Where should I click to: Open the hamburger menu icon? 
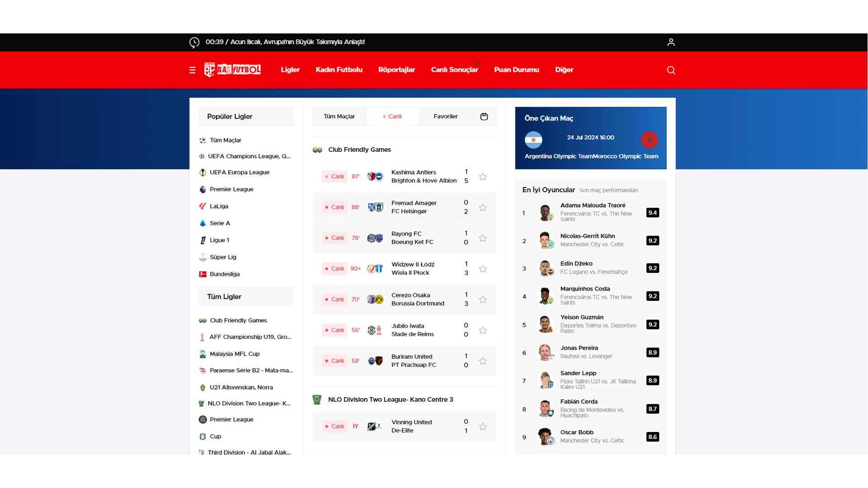(x=192, y=70)
